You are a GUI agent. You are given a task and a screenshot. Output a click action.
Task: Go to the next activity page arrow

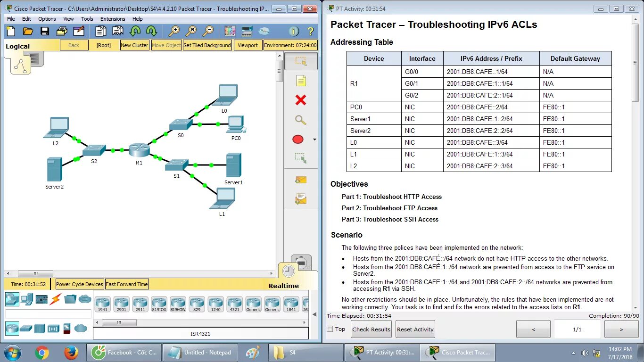621,329
